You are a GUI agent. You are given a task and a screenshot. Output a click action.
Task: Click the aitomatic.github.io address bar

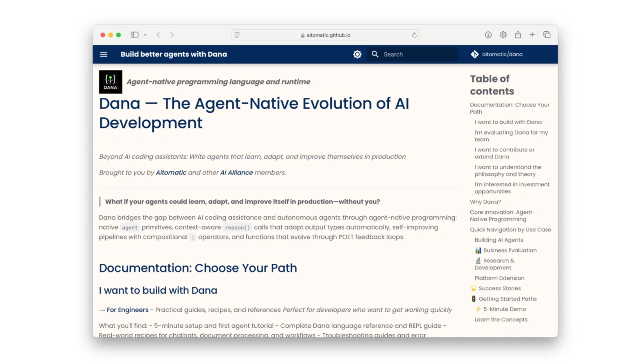pos(325,35)
